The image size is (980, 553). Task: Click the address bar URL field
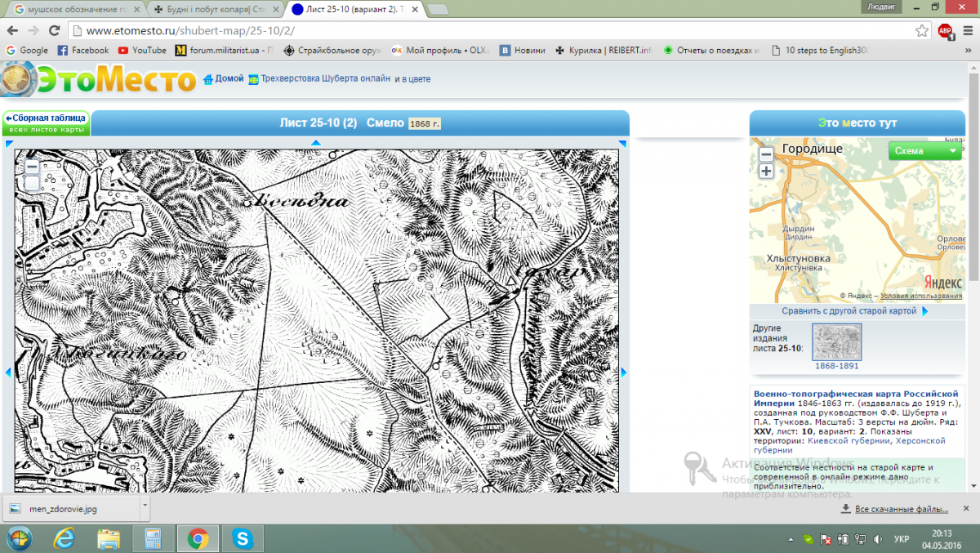(x=490, y=31)
